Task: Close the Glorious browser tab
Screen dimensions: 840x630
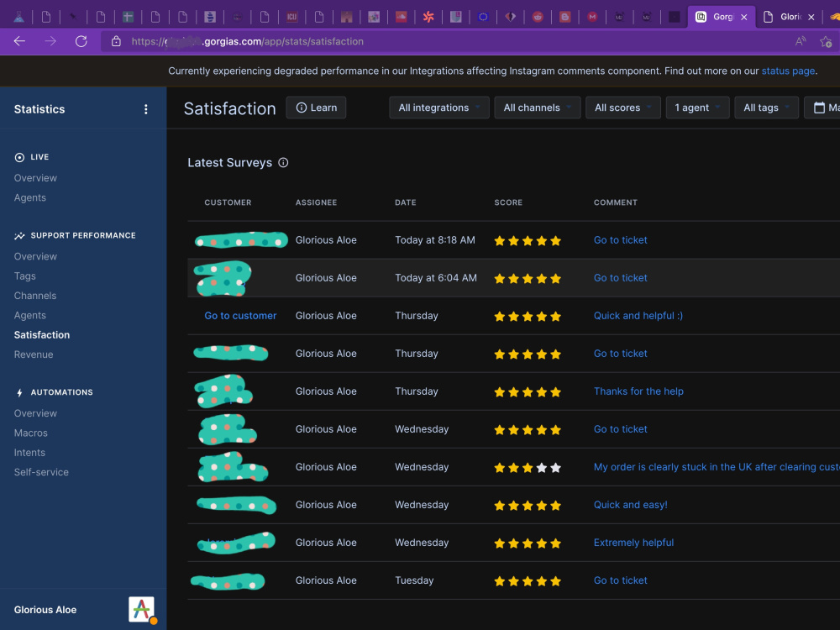Action: [811, 17]
